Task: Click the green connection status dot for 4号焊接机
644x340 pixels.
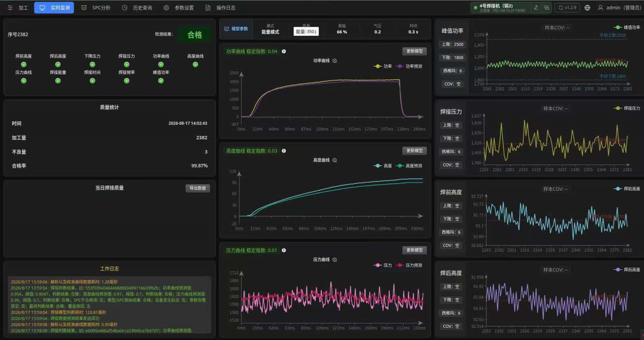Action: [476, 8]
